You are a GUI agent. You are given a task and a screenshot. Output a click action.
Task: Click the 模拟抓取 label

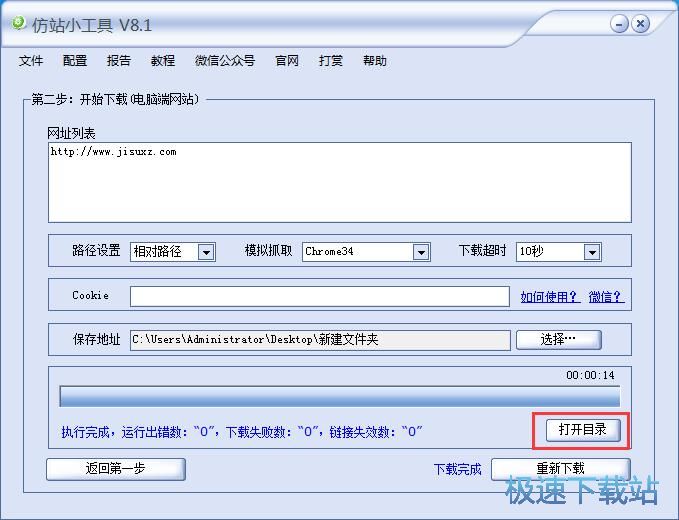[x=268, y=251]
